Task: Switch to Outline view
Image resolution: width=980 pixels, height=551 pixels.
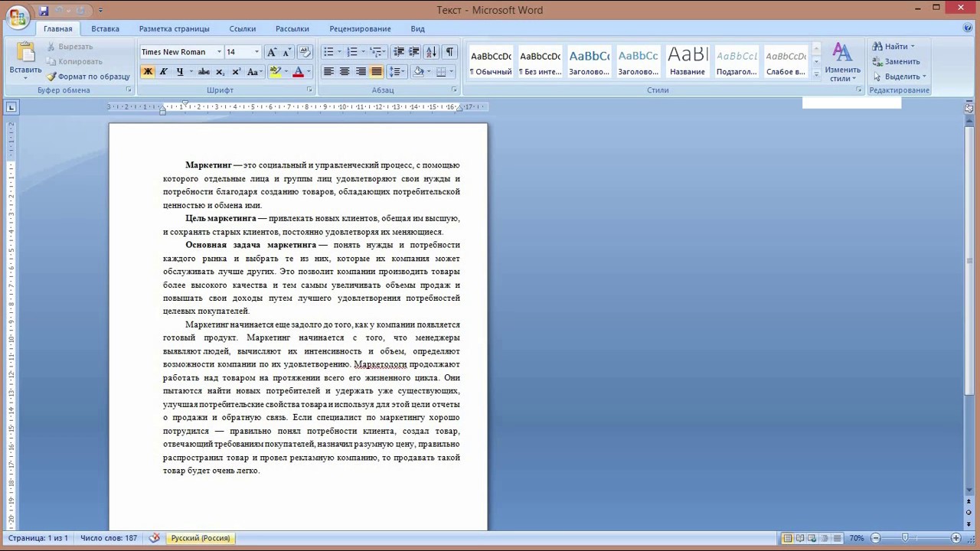Action: coord(825,538)
